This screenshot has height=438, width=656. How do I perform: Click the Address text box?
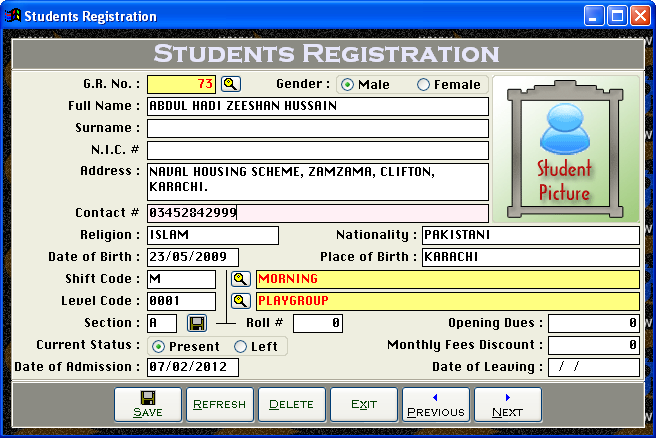(318, 182)
